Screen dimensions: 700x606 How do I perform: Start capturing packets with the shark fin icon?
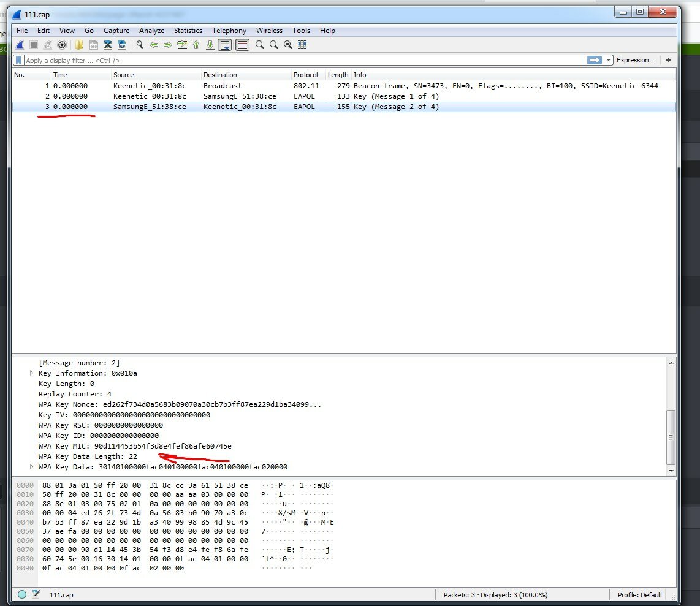pyautogui.click(x=20, y=45)
